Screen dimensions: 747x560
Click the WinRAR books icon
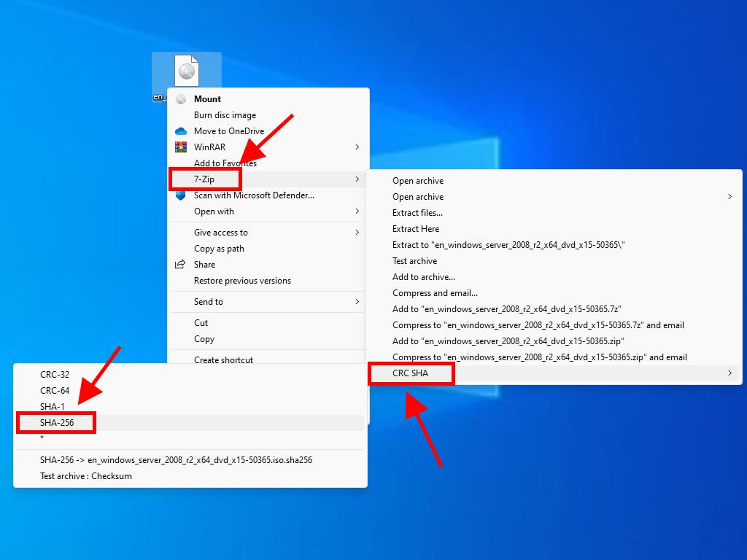pyautogui.click(x=181, y=147)
